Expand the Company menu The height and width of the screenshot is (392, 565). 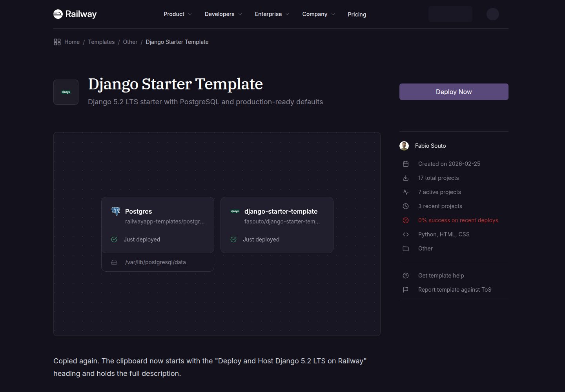319,14
